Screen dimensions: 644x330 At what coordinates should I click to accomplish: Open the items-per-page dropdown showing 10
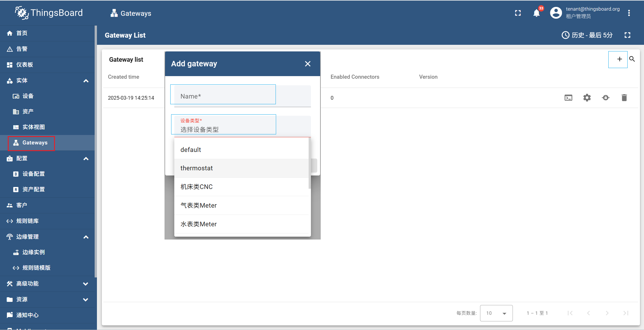[496, 313]
